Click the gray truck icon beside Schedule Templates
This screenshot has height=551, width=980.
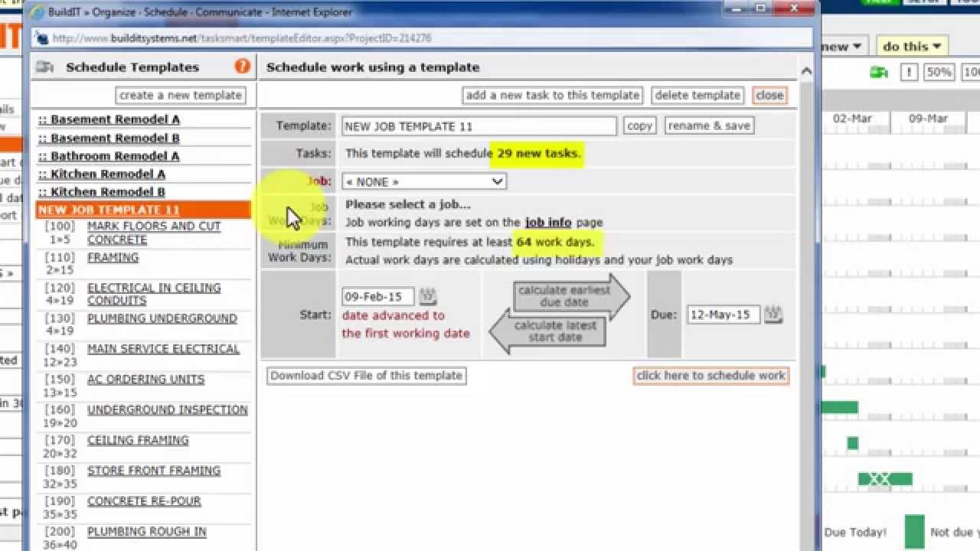click(45, 67)
